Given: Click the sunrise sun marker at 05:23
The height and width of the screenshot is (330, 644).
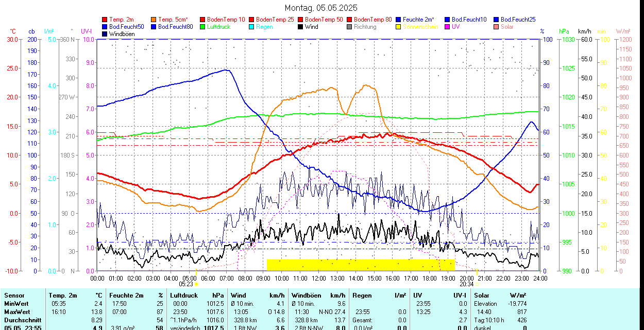Looking at the screenshot, I should [196, 284].
